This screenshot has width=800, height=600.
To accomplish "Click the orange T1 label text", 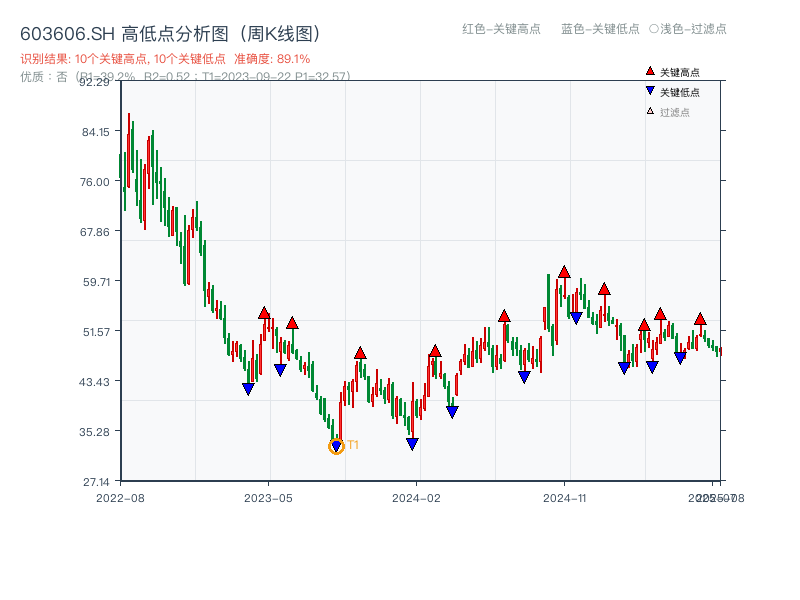I will 353,445.
